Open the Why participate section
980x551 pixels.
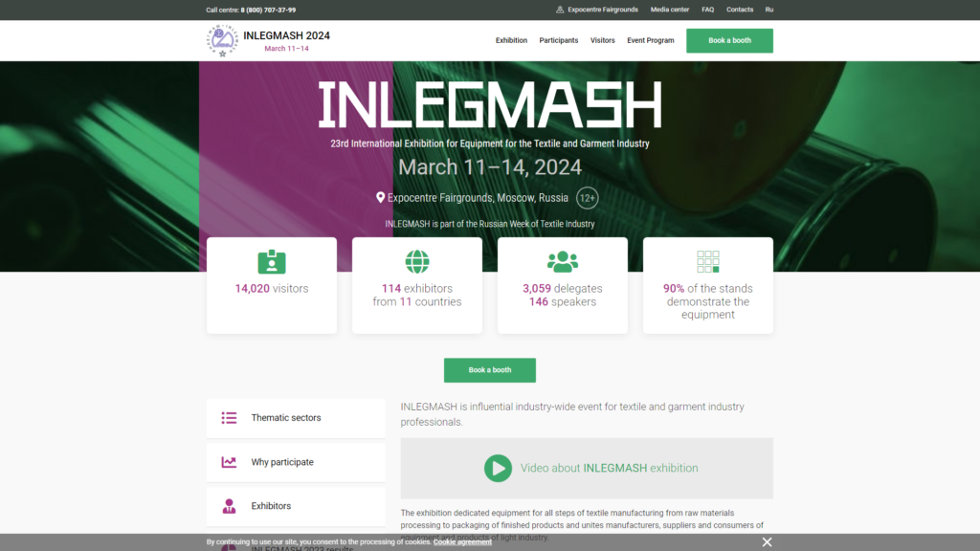296,462
